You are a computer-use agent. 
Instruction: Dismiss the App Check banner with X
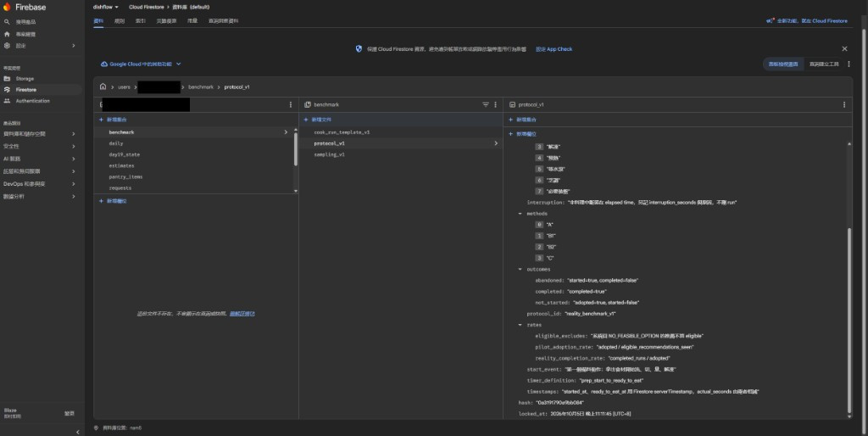[x=845, y=48]
